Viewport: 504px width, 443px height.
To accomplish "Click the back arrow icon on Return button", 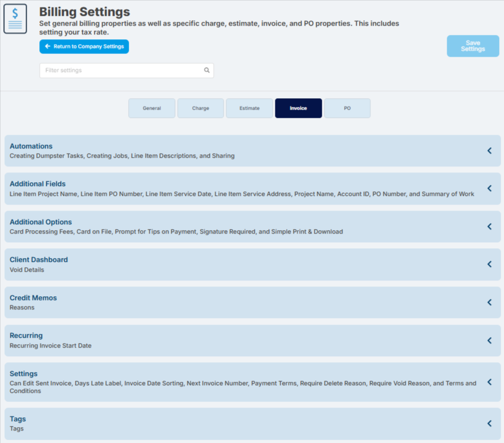I will click(47, 46).
